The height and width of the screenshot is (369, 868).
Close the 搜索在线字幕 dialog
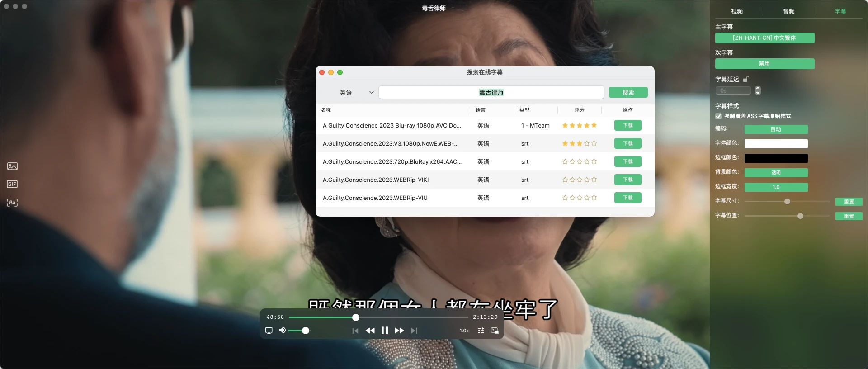pos(322,72)
